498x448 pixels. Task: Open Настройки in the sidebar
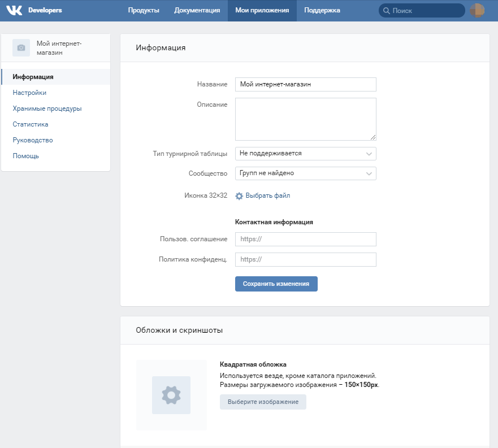click(29, 93)
